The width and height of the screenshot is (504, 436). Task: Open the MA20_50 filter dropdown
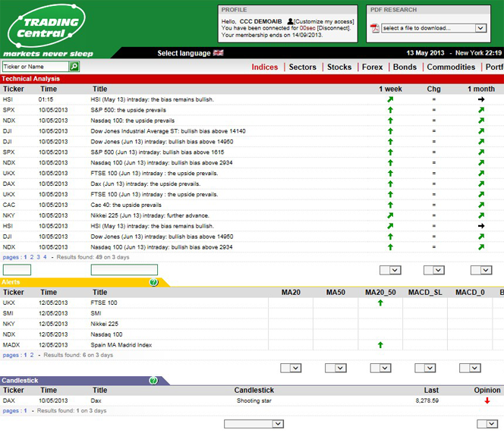(x=380, y=368)
